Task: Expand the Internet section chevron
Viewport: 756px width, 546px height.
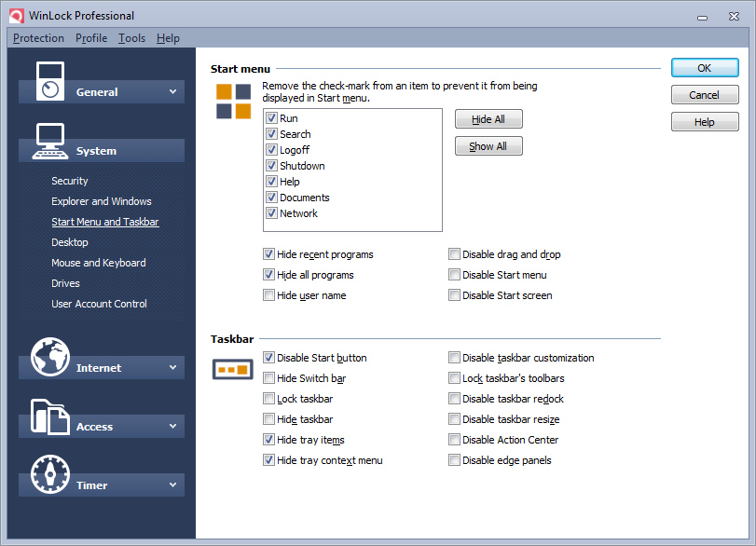Action: [172, 367]
